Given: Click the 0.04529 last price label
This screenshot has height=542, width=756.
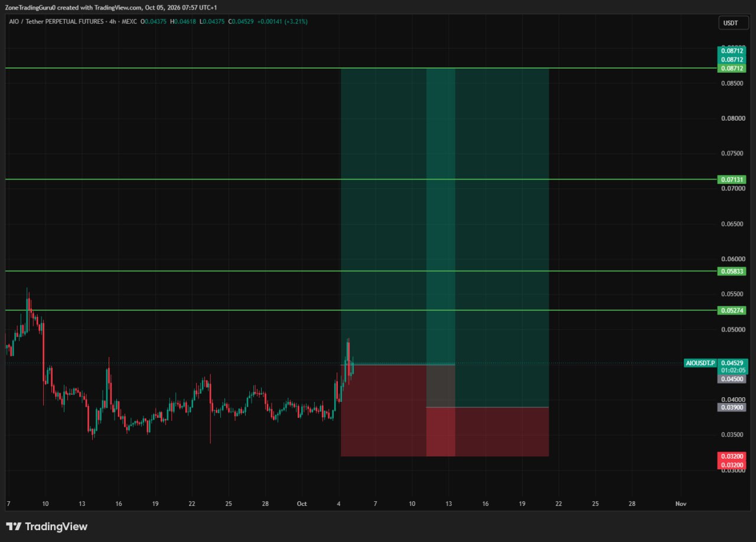Looking at the screenshot, I should [732, 363].
